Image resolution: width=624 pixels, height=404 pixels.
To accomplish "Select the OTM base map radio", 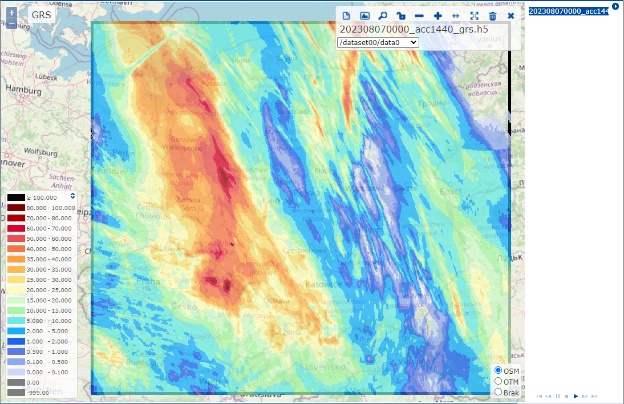I will click(x=498, y=381).
